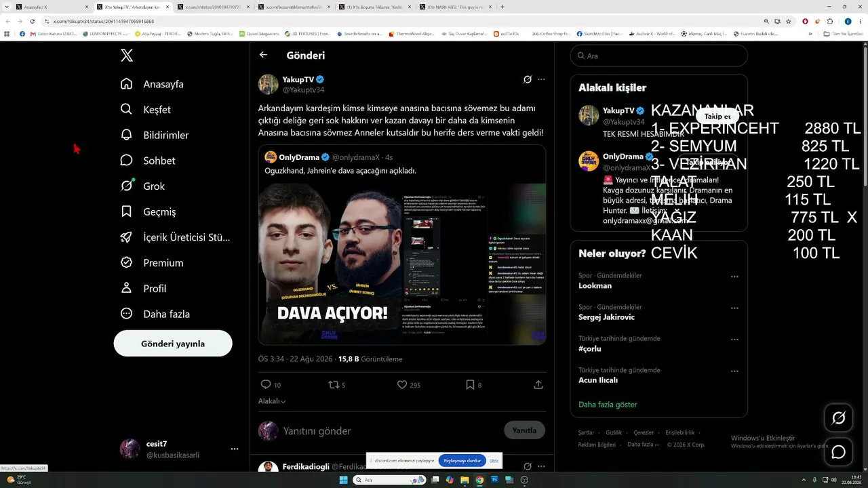Viewport: 868px width, 488px height.
Task: Open the Şartlar footer link
Action: pos(586,432)
